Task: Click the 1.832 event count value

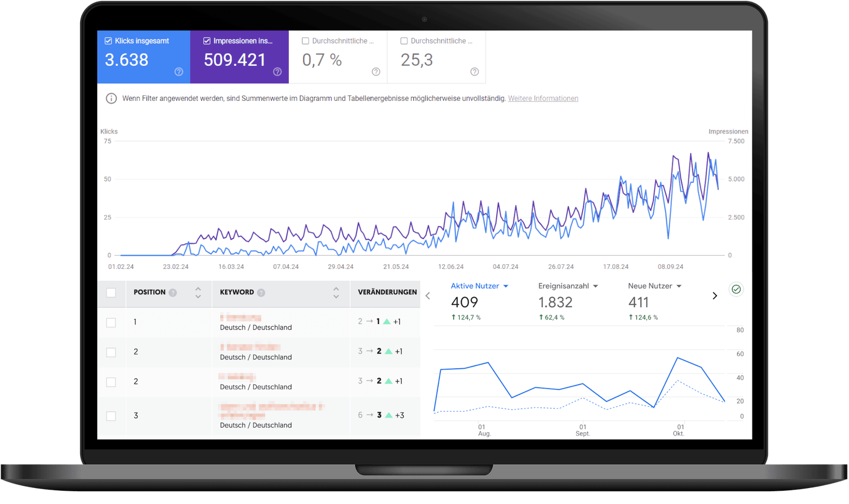Action: 556,302
